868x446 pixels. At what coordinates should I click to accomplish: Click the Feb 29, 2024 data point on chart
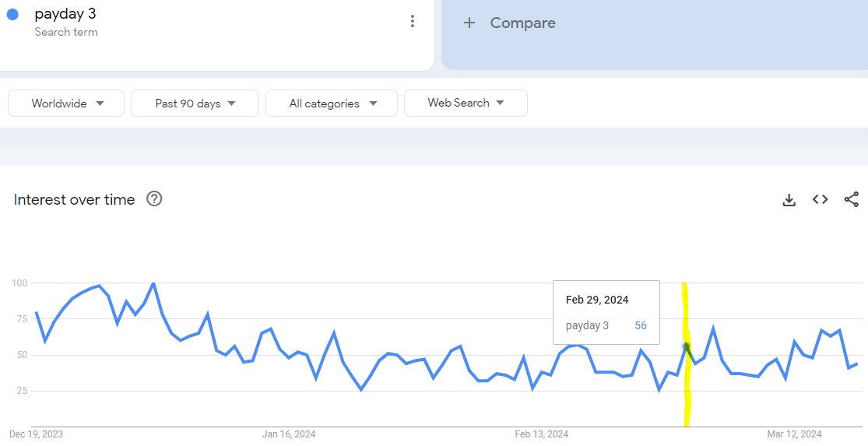pyautogui.click(x=687, y=346)
